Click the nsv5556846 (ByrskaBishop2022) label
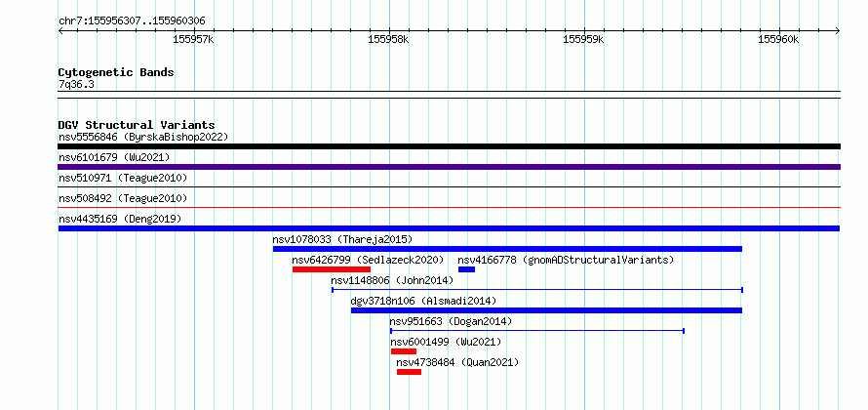 (143, 137)
